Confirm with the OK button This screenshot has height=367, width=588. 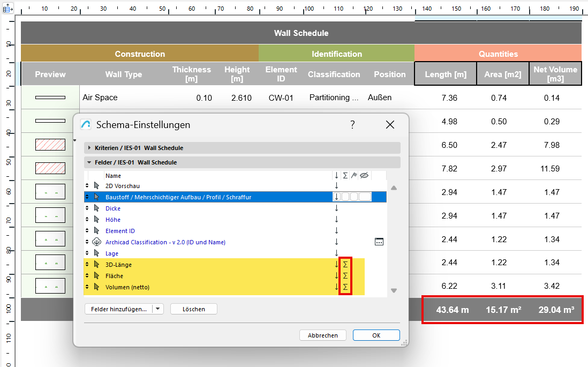[x=376, y=335]
